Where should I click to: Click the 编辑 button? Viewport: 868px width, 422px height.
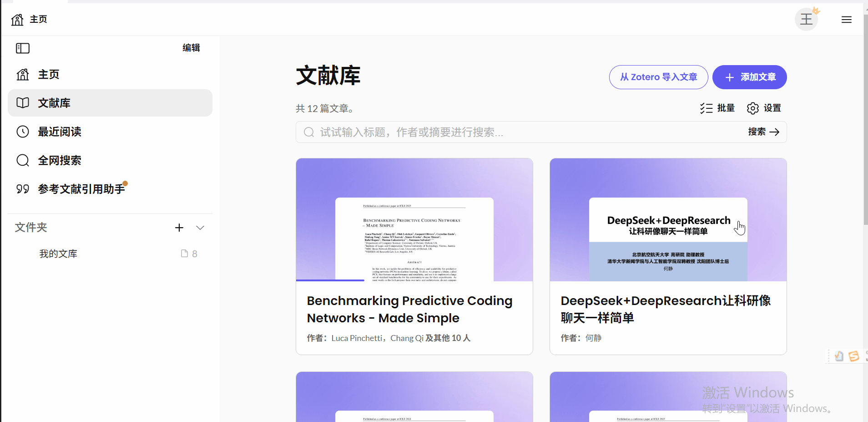pyautogui.click(x=191, y=47)
